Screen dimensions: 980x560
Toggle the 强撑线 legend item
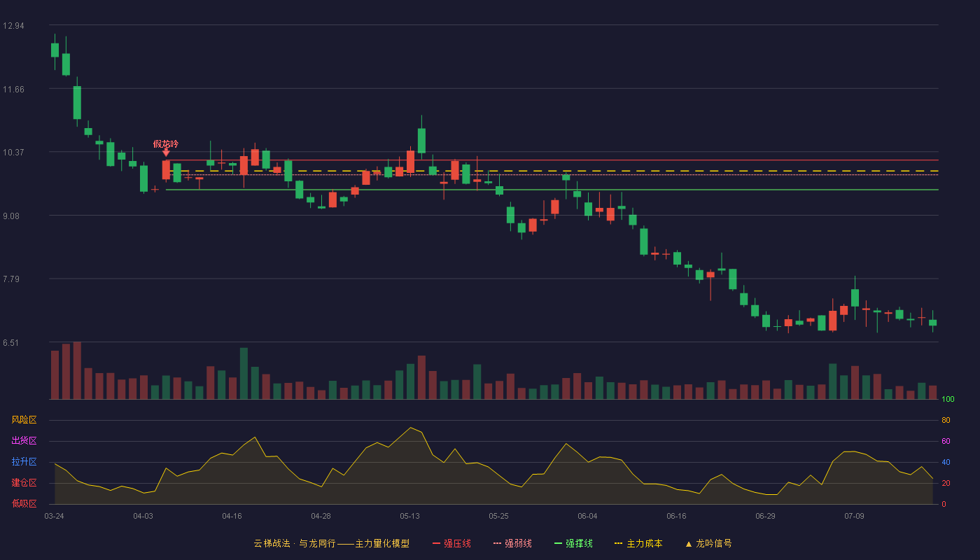[573, 543]
